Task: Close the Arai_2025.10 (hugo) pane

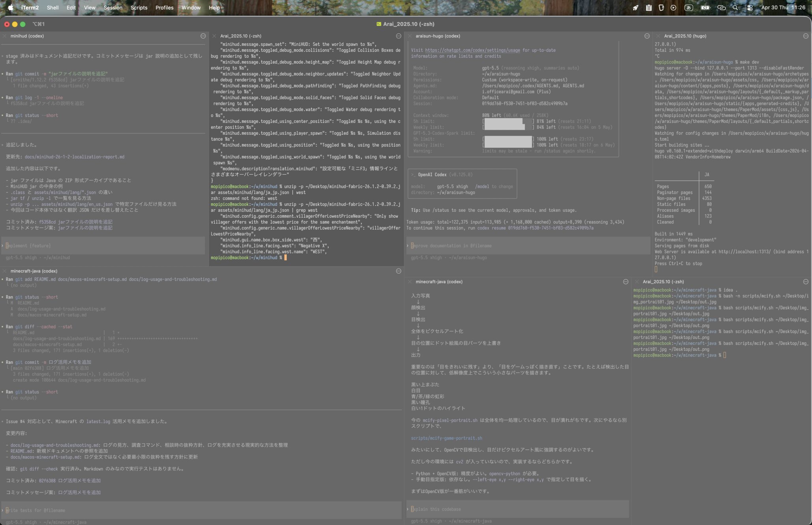Action: pyautogui.click(x=658, y=36)
